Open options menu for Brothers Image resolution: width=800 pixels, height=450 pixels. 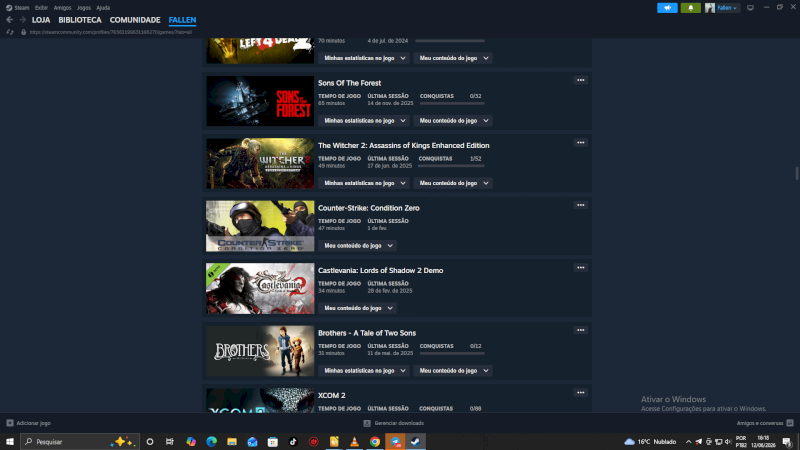point(581,330)
